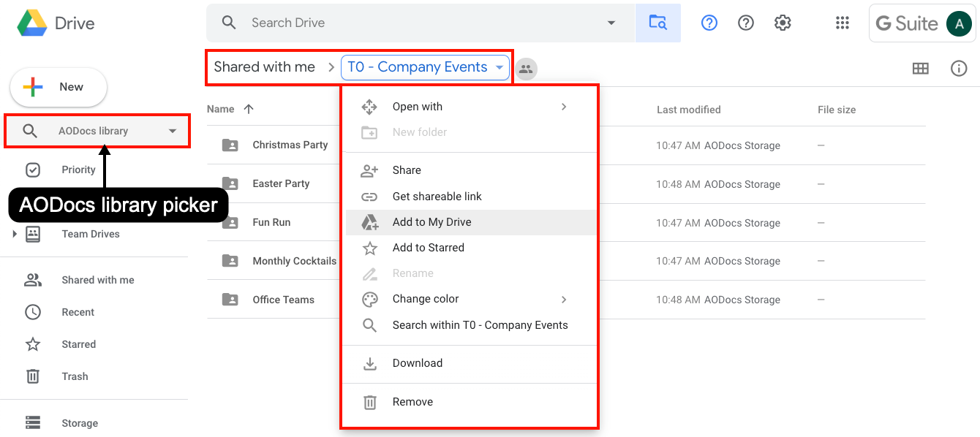Click the Trash label in sidebar
The image size is (980, 437).
[75, 376]
